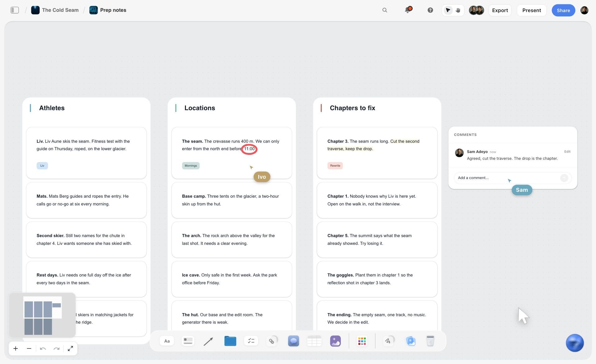Screen dimensions: 596x364
Task: Switch to the hand pan mode
Action: pos(458,10)
